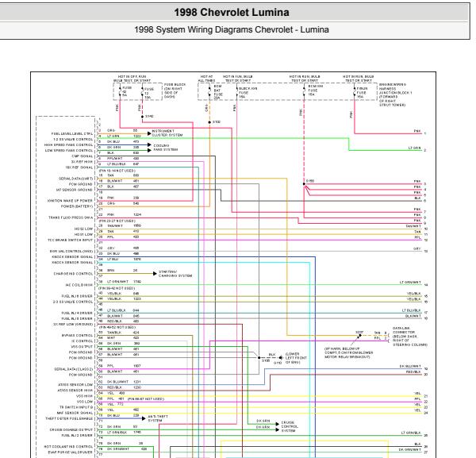This screenshot has height=458, width=476.
Task: Click the G110 ground symbol near lower left front
Action: (281, 358)
